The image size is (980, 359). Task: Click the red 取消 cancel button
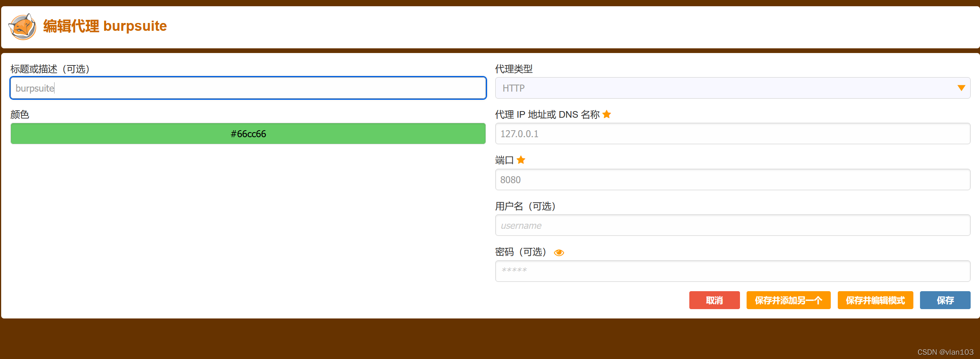tap(714, 300)
